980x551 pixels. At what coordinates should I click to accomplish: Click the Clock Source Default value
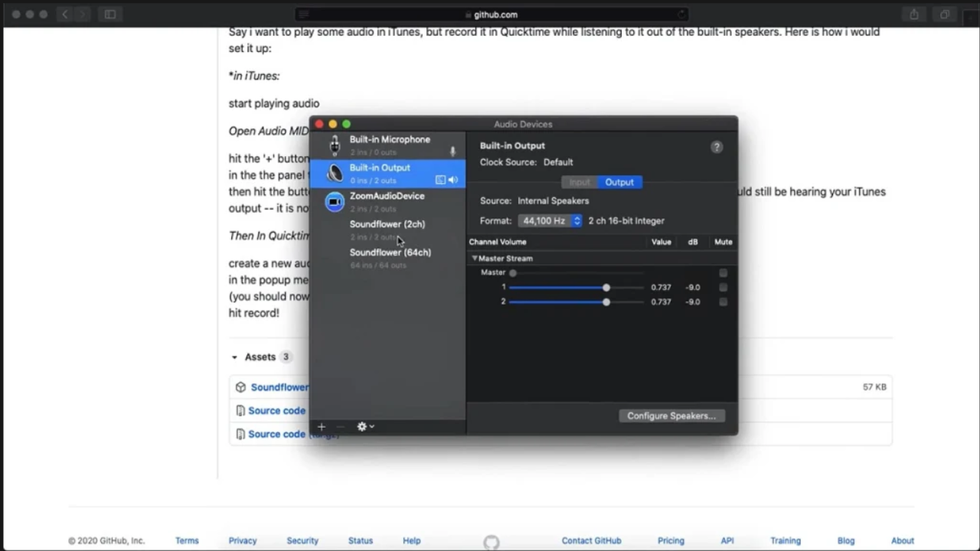point(558,162)
